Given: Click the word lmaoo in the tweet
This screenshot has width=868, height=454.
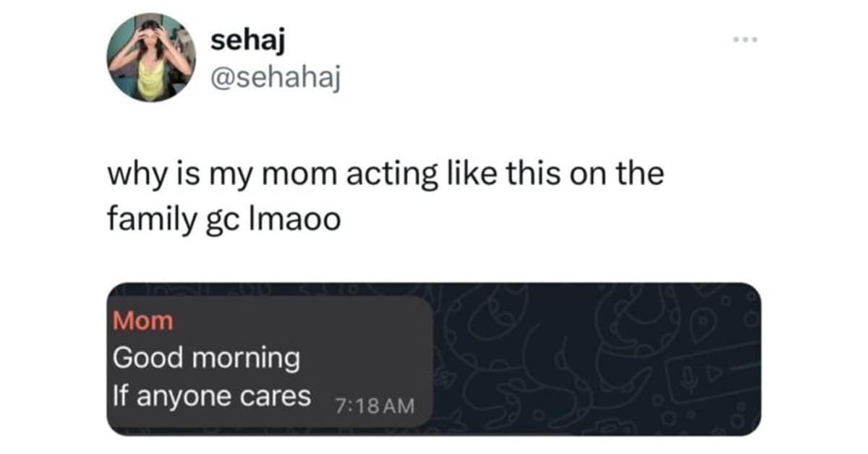Looking at the screenshot, I should pos(306,219).
